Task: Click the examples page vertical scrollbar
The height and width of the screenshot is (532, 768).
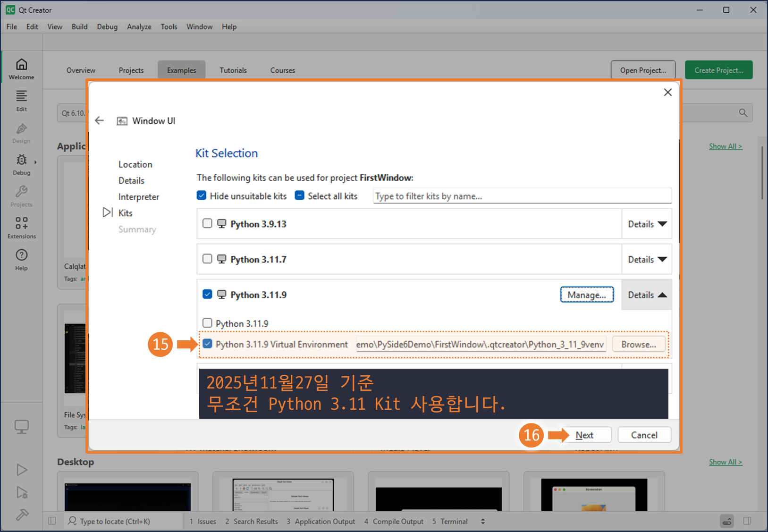Action: point(762,173)
